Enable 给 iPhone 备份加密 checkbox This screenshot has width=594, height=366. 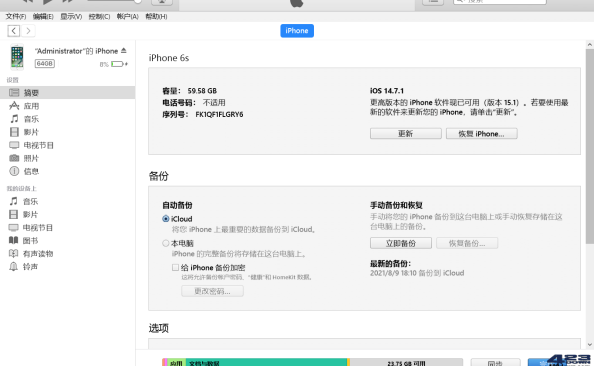click(x=175, y=267)
